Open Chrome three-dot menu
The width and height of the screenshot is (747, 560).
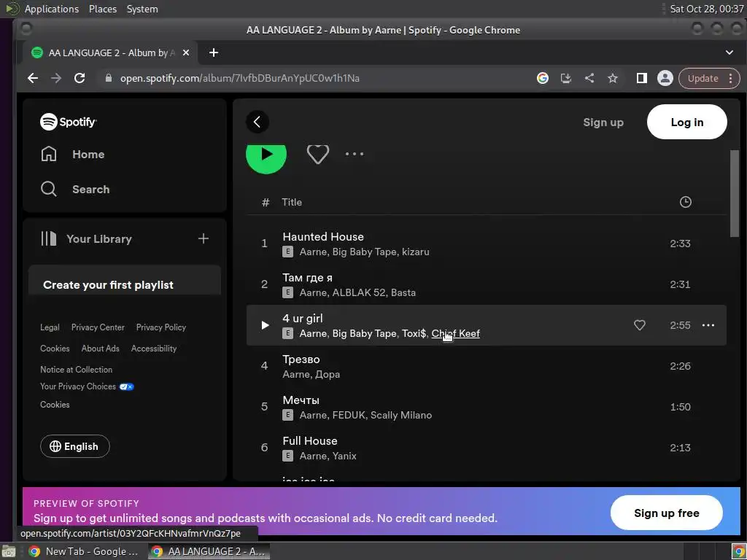coord(730,79)
